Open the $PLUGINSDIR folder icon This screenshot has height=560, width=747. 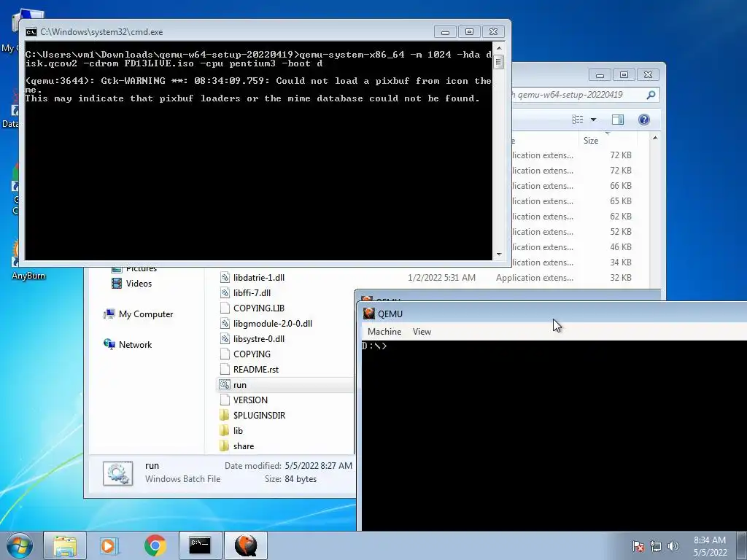coord(225,415)
